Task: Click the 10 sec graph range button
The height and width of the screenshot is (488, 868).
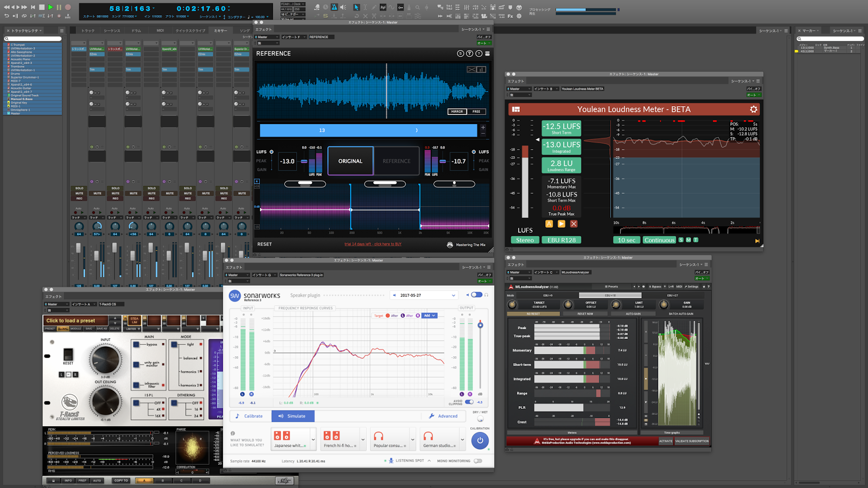Action: pos(627,240)
